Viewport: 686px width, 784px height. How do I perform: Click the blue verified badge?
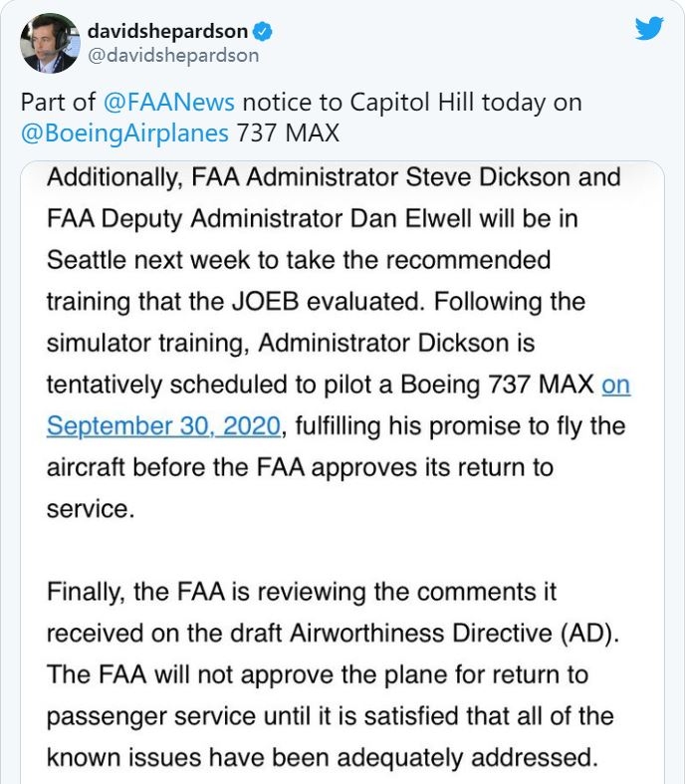click(266, 32)
